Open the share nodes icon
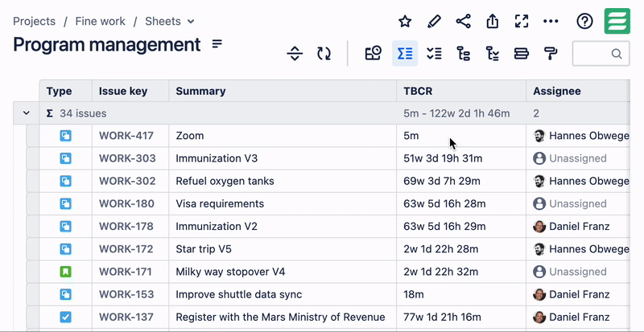The image size is (644, 332). tap(464, 21)
